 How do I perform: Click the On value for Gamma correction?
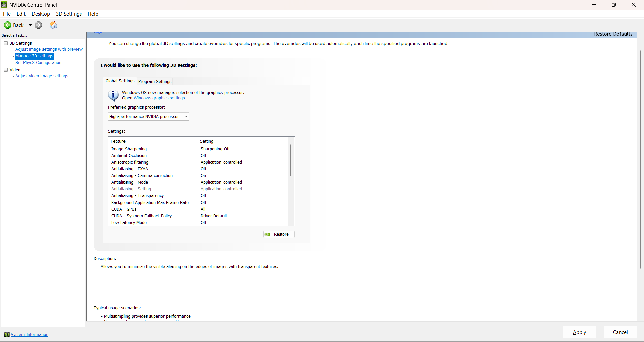tap(203, 176)
